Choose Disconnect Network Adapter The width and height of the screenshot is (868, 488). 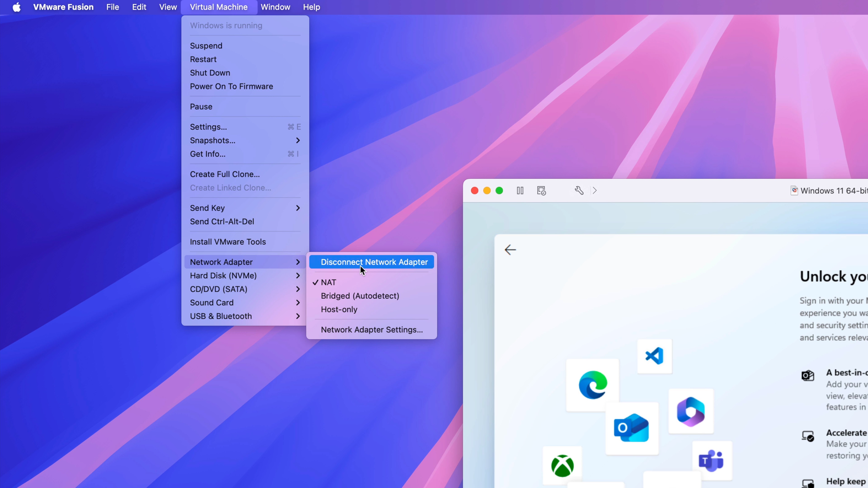pyautogui.click(x=374, y=262)
